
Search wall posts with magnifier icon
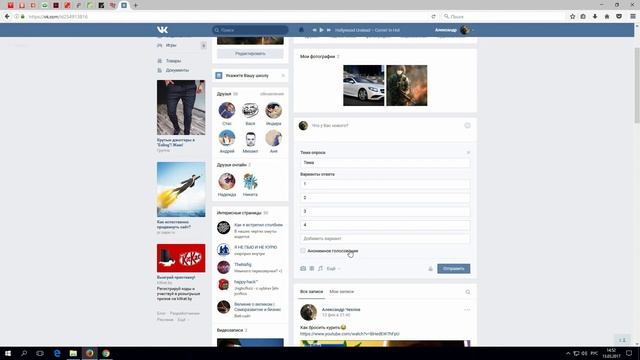coord(468,292)
